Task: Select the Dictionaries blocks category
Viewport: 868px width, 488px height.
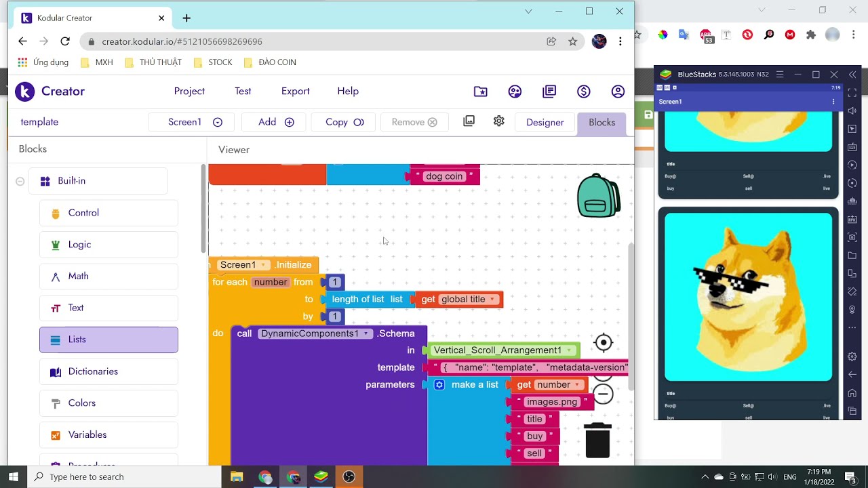Action: 108,371
